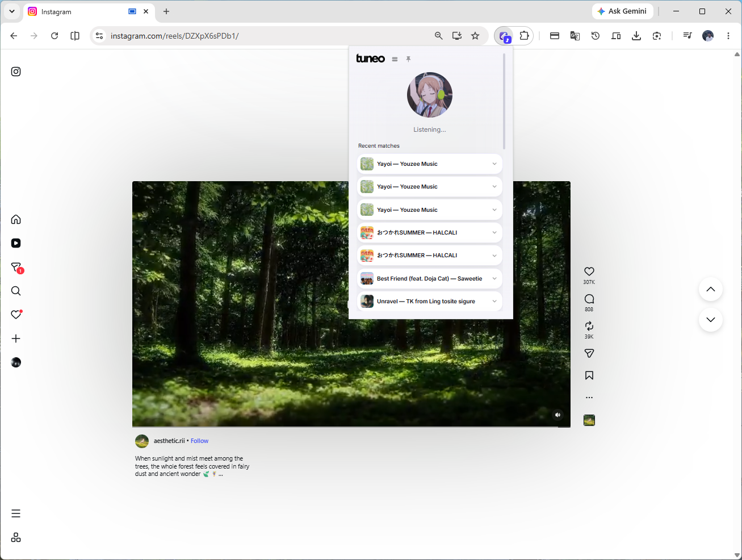Open the Best Friend album art thumbnail
742x560 pixels.
367,278
